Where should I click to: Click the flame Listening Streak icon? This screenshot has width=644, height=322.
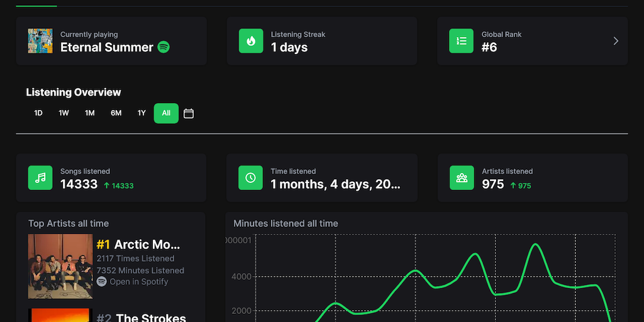(251, 41)
